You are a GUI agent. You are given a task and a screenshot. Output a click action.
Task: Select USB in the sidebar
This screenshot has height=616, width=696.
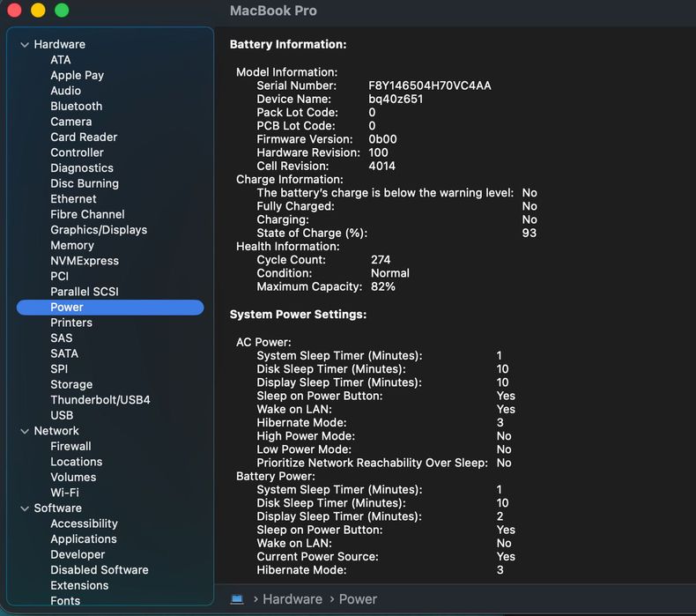point(62,416)
